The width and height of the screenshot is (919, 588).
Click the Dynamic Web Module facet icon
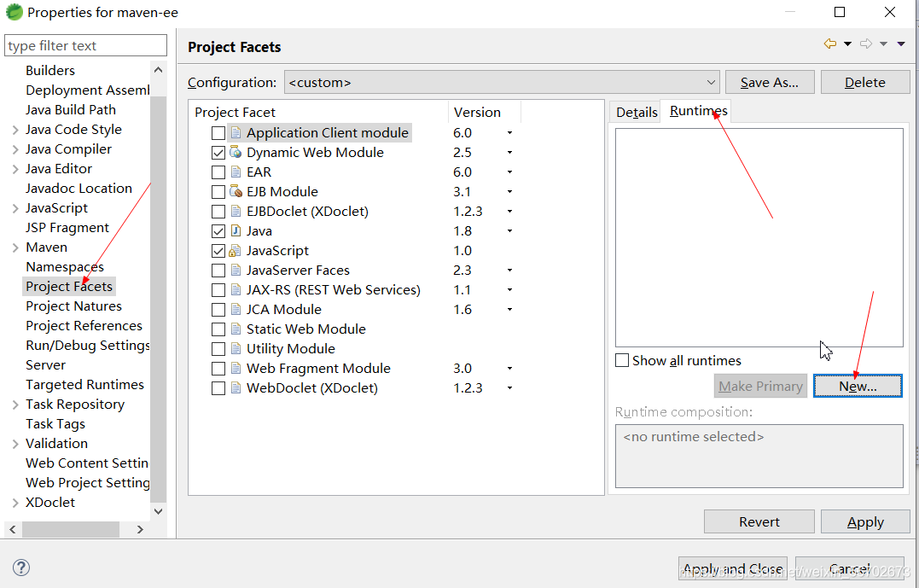click(x=236, y=153)
